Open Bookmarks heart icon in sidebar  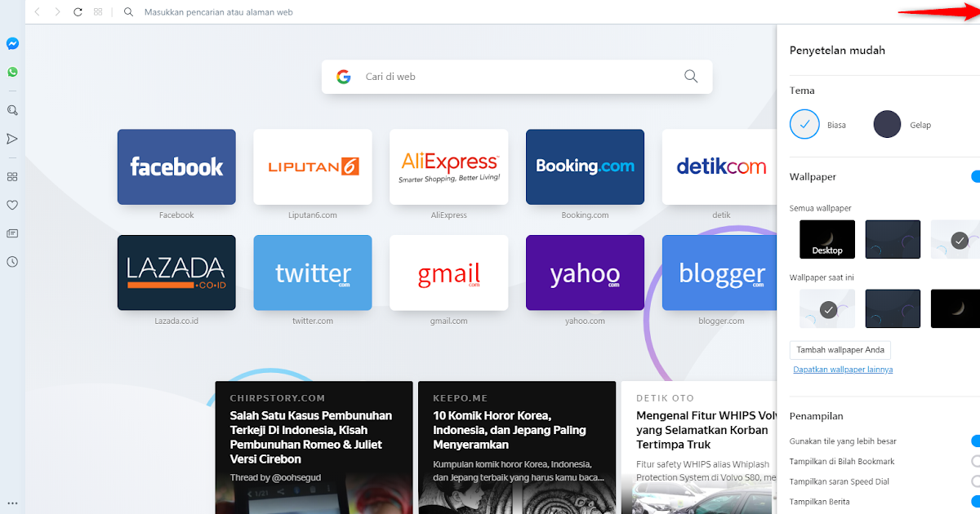[x=11, y=205]
